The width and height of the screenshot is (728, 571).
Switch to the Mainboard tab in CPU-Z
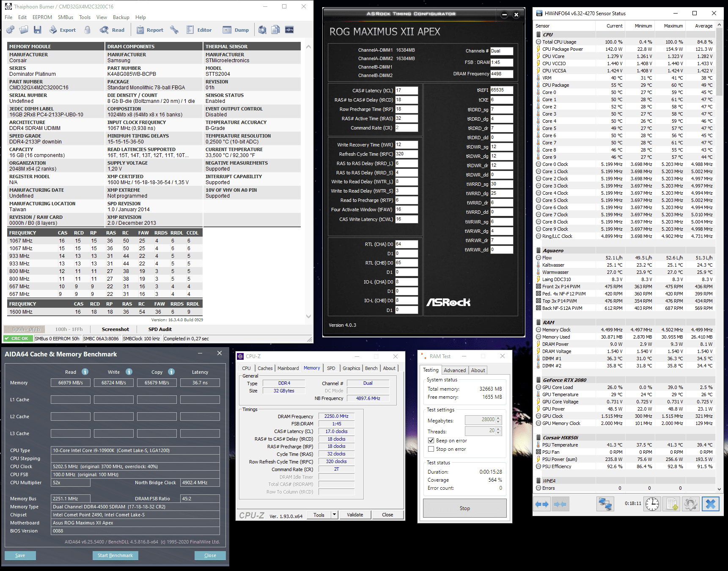pos(288,368)
